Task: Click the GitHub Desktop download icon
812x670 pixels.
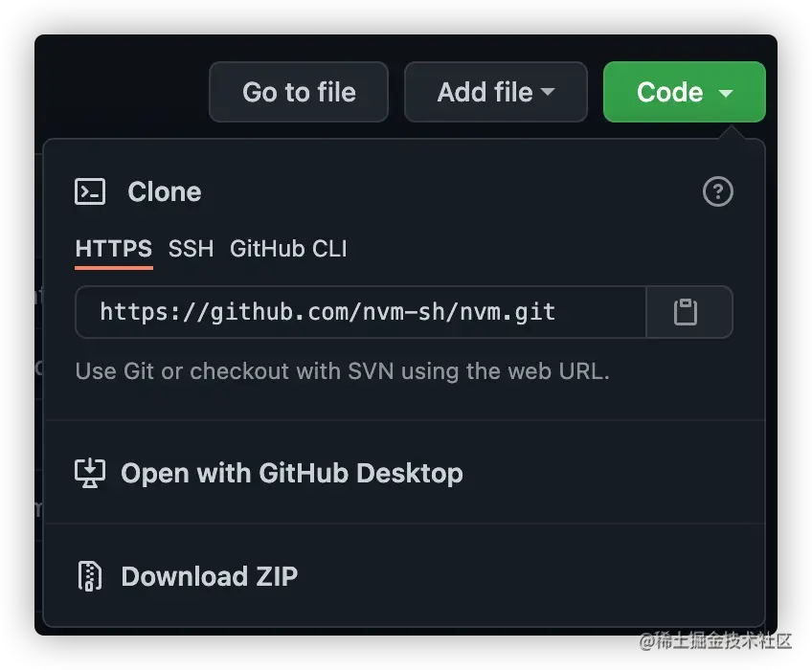Action: [90, 473]
